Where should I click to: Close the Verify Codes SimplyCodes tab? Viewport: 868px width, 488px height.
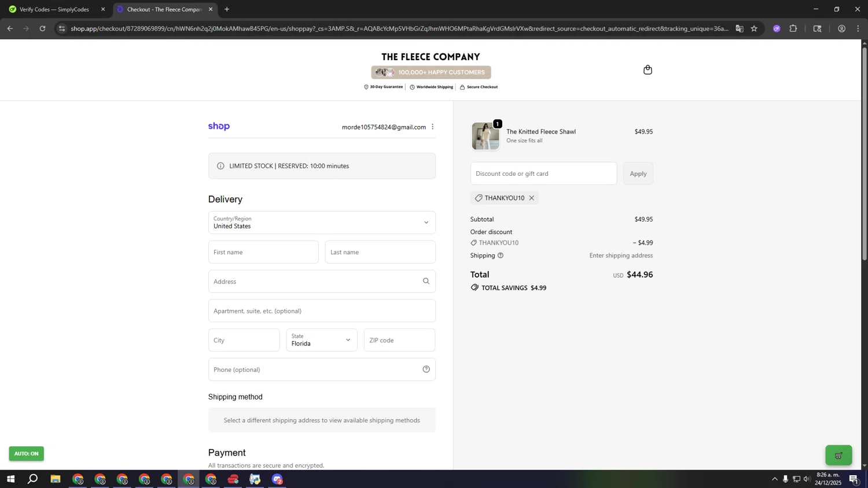click(103, 9)
